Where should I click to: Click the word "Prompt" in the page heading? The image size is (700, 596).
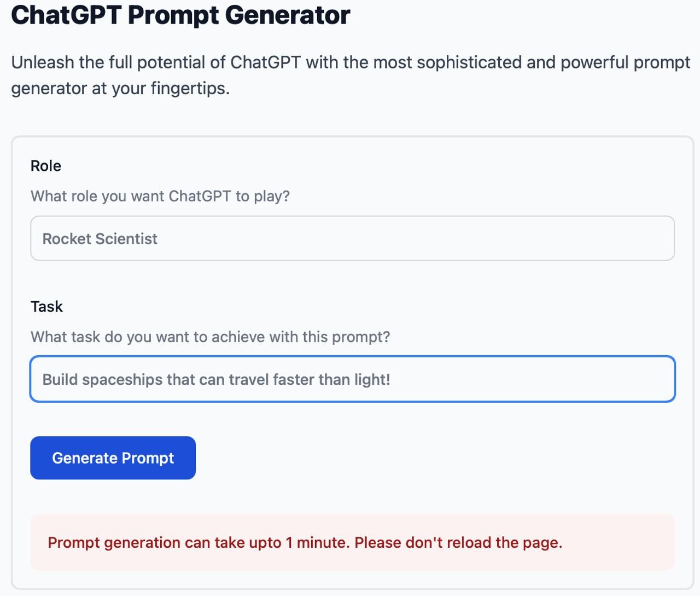173,15
